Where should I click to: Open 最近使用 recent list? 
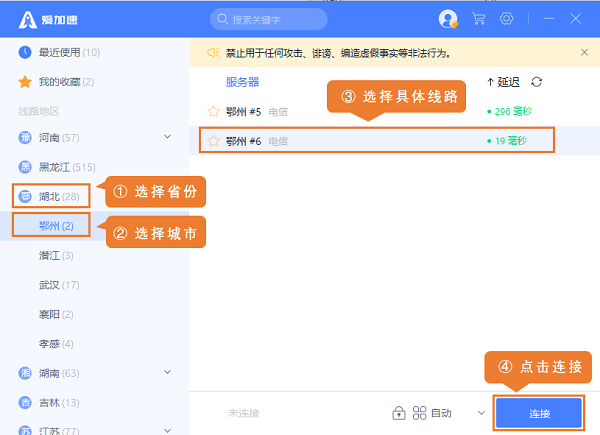69,52
